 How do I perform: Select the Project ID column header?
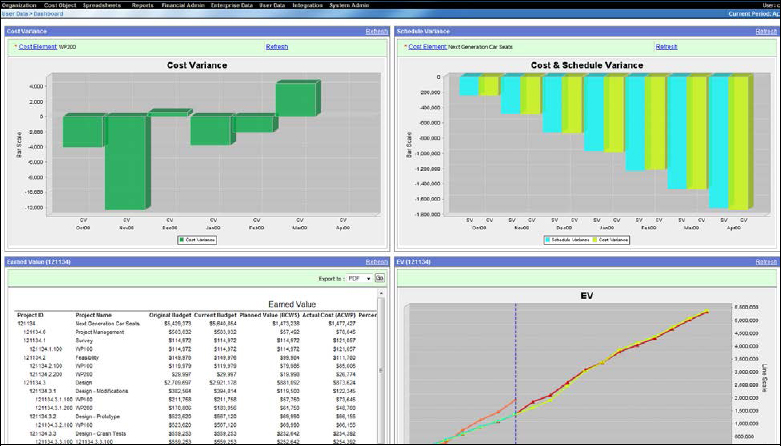pyautogui.click(x=30, y=315)
